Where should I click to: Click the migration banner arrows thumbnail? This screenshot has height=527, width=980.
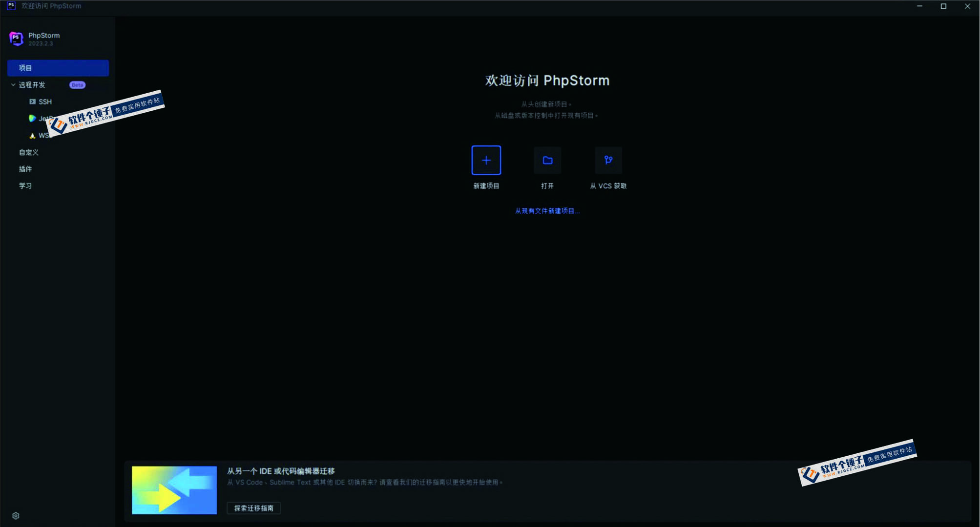click(174, 490)
